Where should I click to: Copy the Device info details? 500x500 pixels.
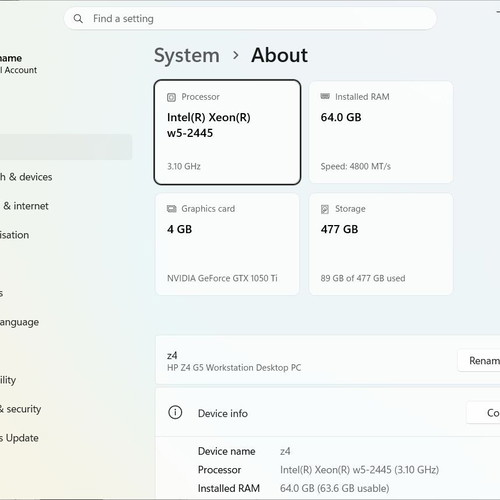tap(483, 413)
